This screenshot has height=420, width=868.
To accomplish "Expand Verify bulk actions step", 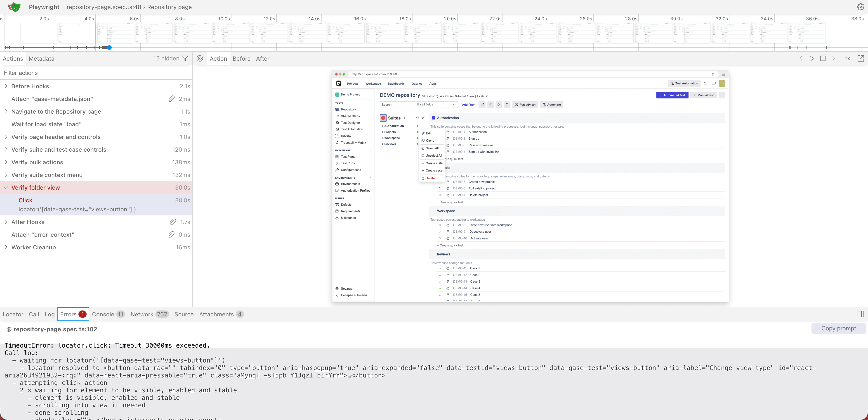I will pos(6,162).
